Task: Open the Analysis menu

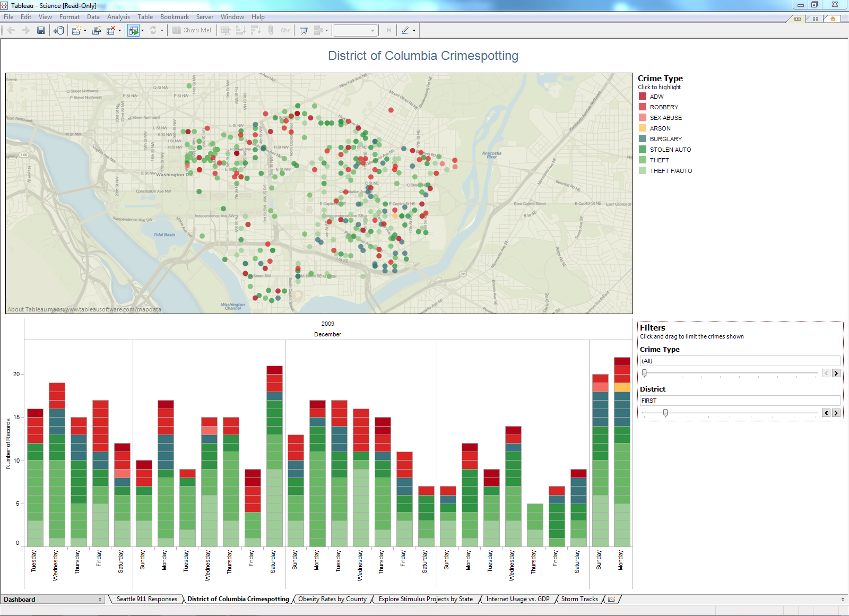Action: 118,16
